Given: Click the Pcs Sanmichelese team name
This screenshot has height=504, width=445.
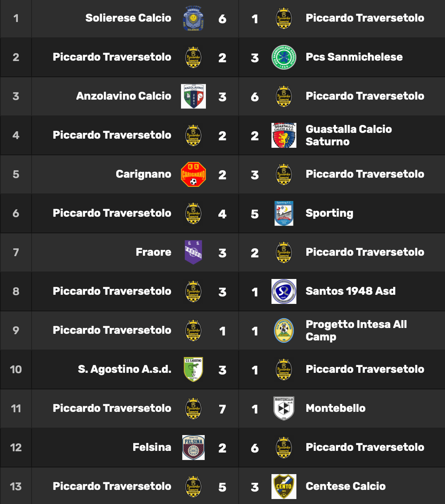Looking at the screenshot, I should [354, 57].
